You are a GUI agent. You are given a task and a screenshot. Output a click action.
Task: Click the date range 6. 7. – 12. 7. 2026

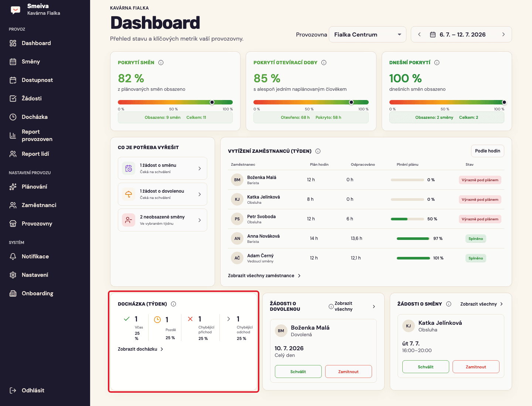pyautogui.click(x=463, y=35)
